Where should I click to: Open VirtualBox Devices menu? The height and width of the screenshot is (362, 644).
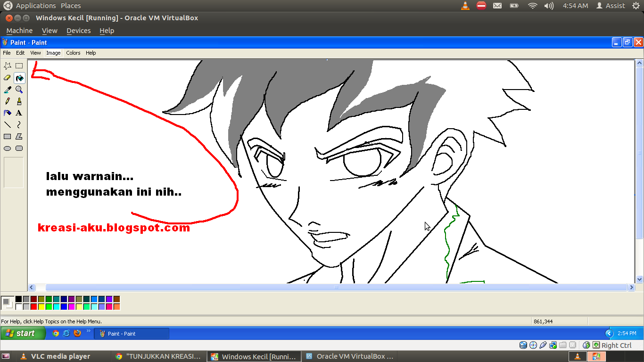[78, 31]
